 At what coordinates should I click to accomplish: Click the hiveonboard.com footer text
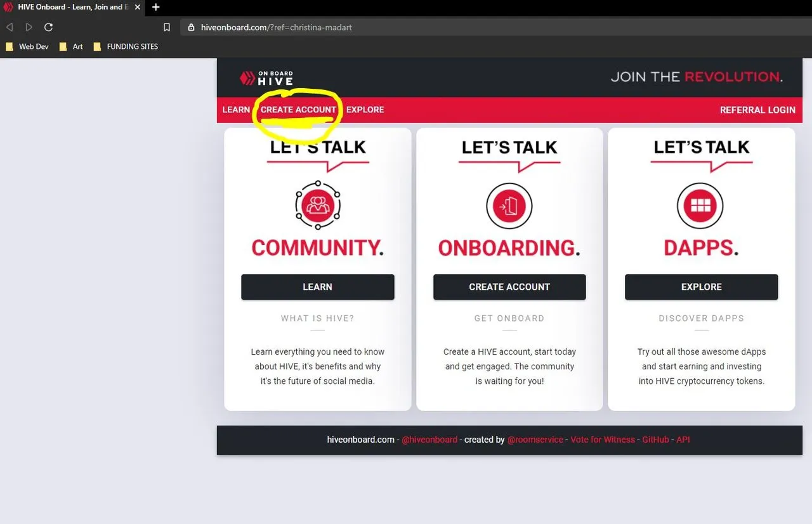(361, 440)
